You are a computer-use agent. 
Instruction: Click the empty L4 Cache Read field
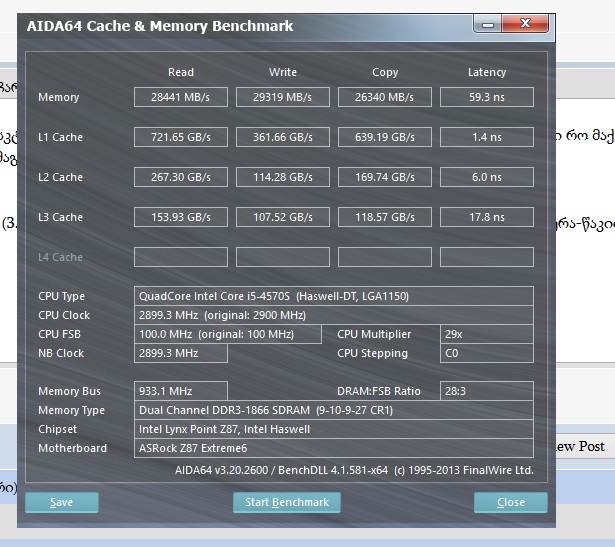181,257
